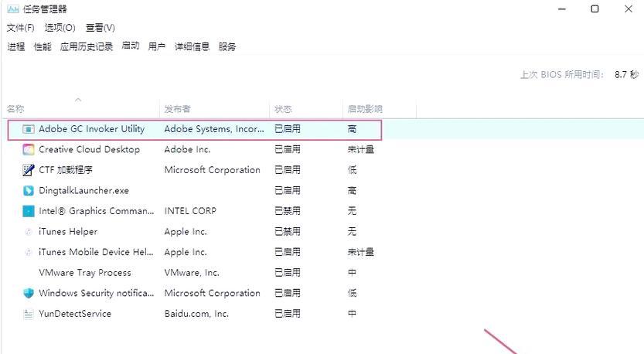Minimize the Task Manager window
The height and width of the screenshot is (354, 644).
562,9
